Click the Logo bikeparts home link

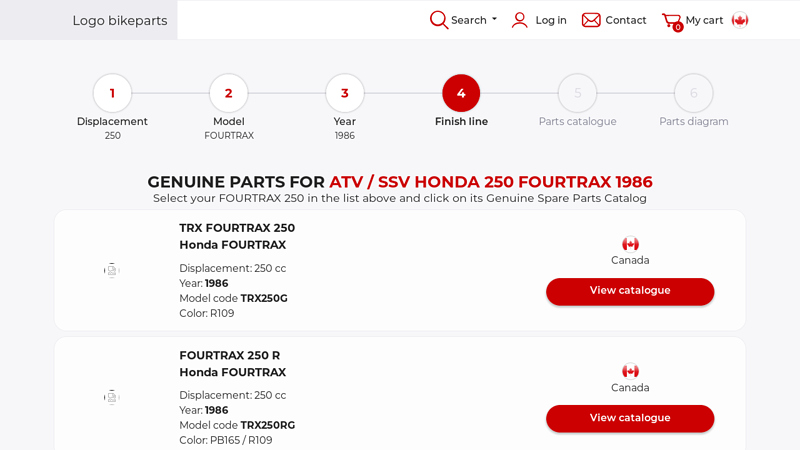tap(120, 20)
